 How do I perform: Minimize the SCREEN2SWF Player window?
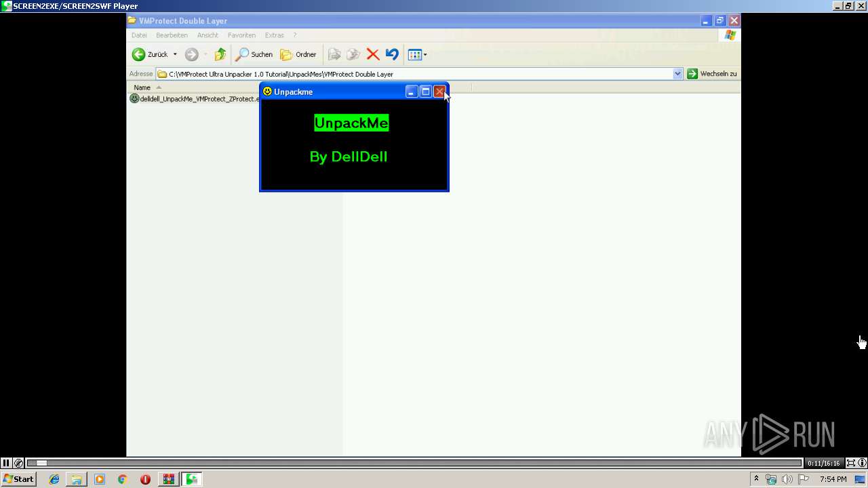[x=837, y=5]
